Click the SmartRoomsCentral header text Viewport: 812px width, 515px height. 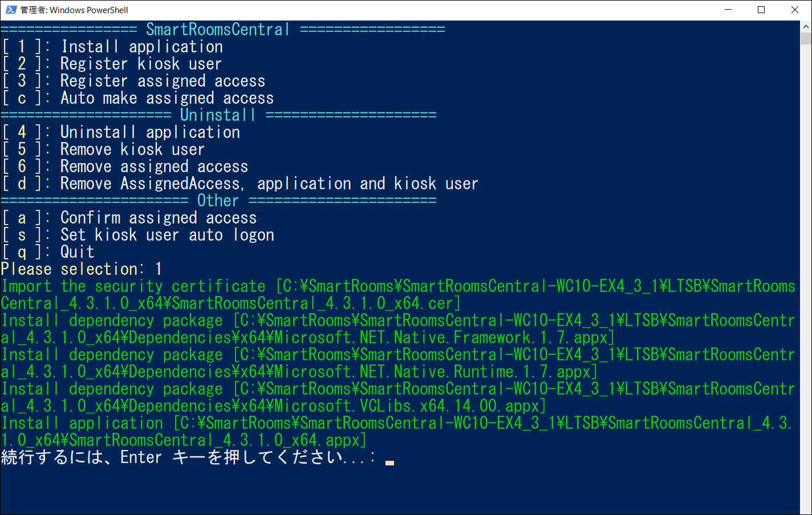[218, 30]
